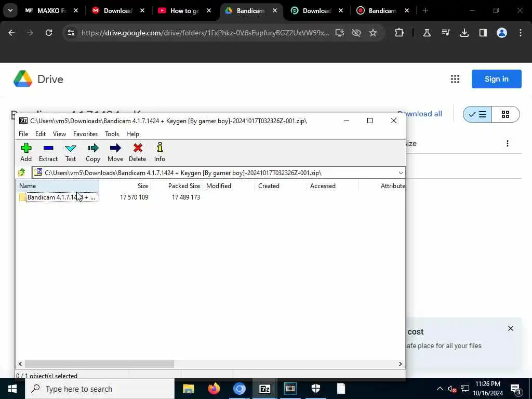The height and width of the screenshot is (399, 532).
Task: Click the packed size value 17 489 173
Action: (x=186, y=197)
